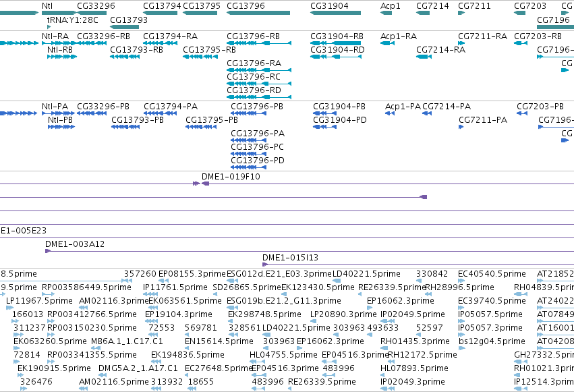Click gene CG13795 bar
Screen dimensions: 574x392
click(200, 13)
